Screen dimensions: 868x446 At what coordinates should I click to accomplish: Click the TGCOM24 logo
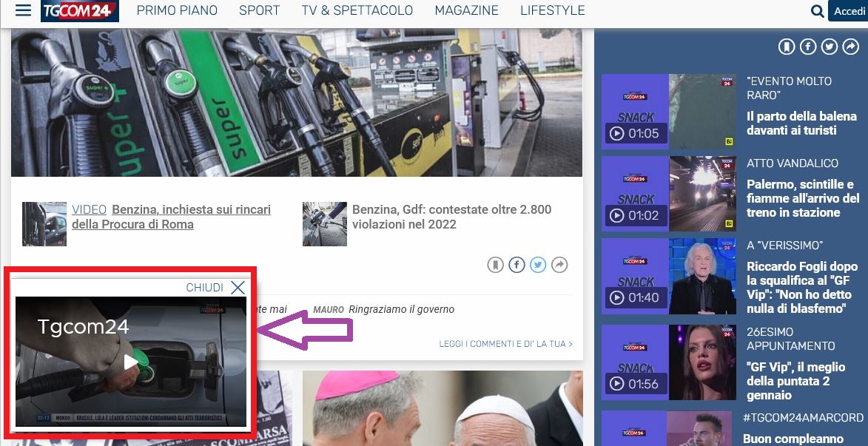point(80,10)
